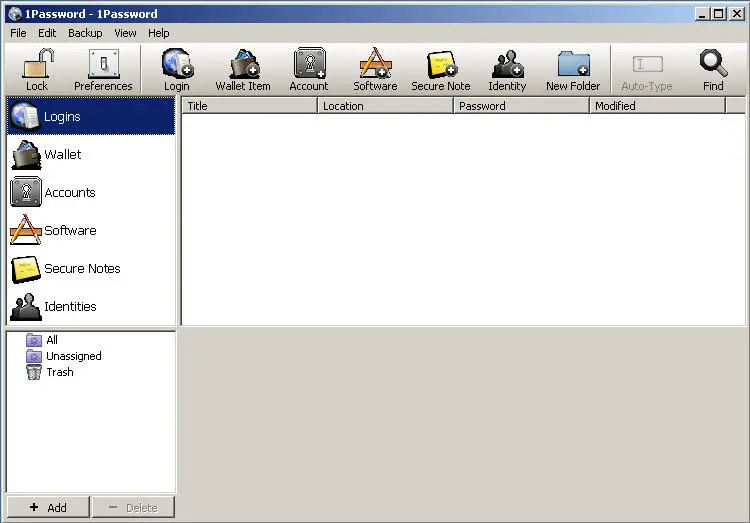The image size is (750, 523).
Task: Sort list by Location column
Action: pyautogui.click(x=385, y=106)
